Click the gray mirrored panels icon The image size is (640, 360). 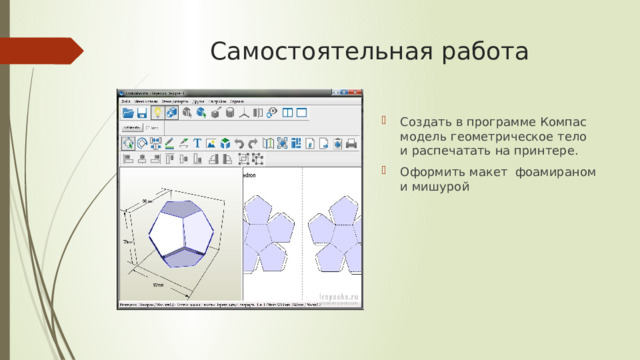coord(258,113)
